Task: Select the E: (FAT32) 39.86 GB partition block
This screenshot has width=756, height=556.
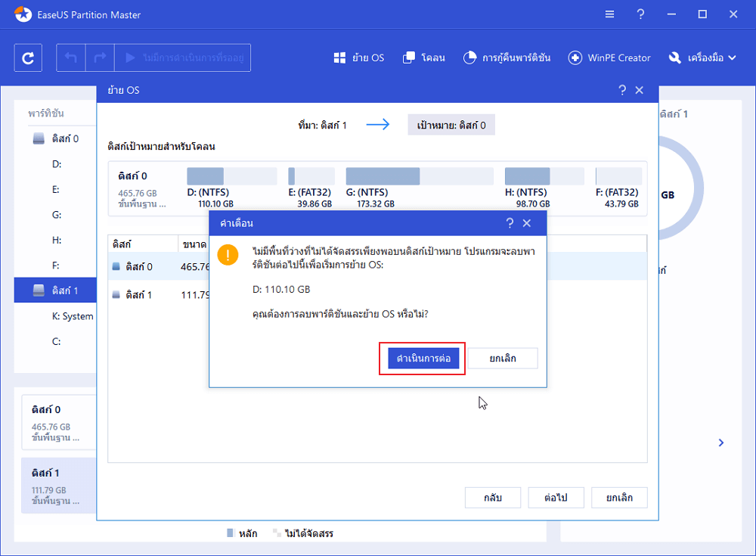Action: click(311, 188)
